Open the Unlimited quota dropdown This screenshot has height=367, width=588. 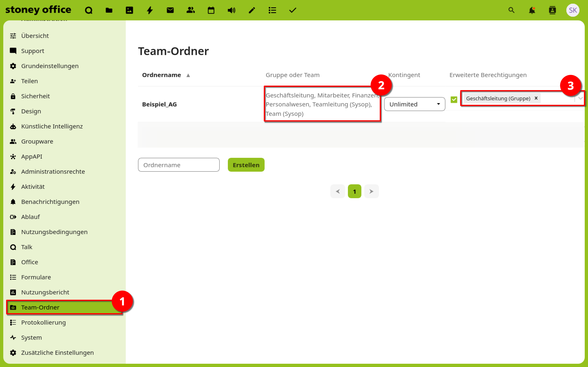click(x=414, y=104)
